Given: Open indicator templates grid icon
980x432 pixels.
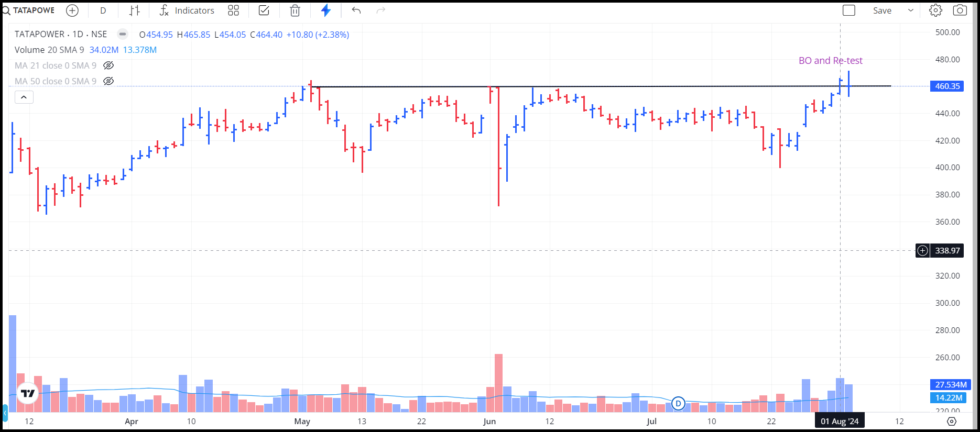Looking at the screenshot, I should [234, 10].
